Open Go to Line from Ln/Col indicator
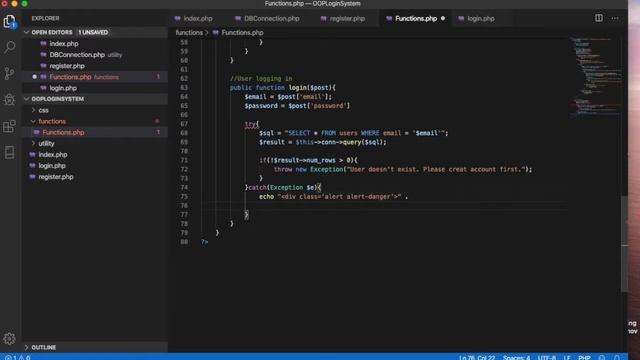The height and width of the screenshot is (360, 640). pos(477,358)
